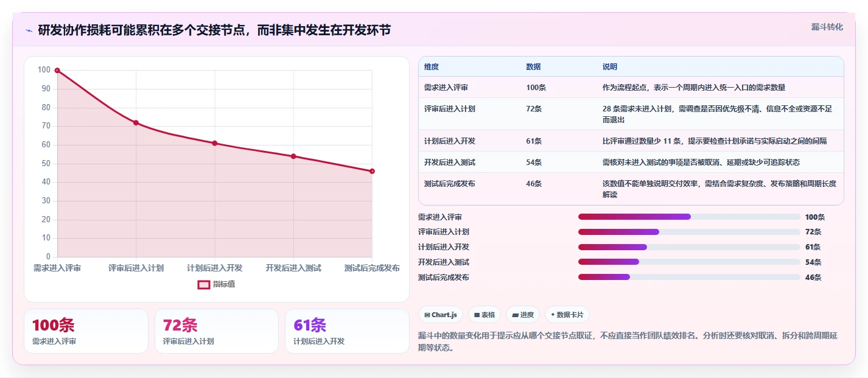Click the 漏斗转化 label in the header

click(827, 27)
